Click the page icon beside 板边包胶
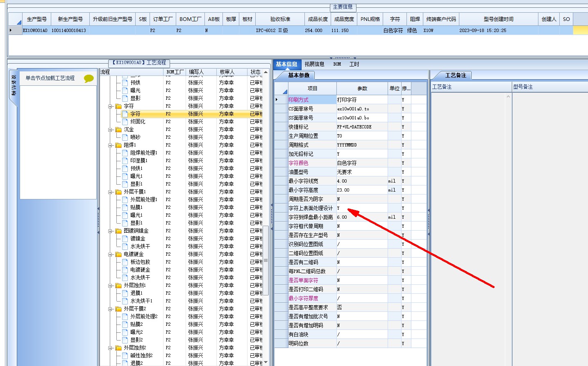The height and width of the screenshot is (366, 588). (125, 262)
